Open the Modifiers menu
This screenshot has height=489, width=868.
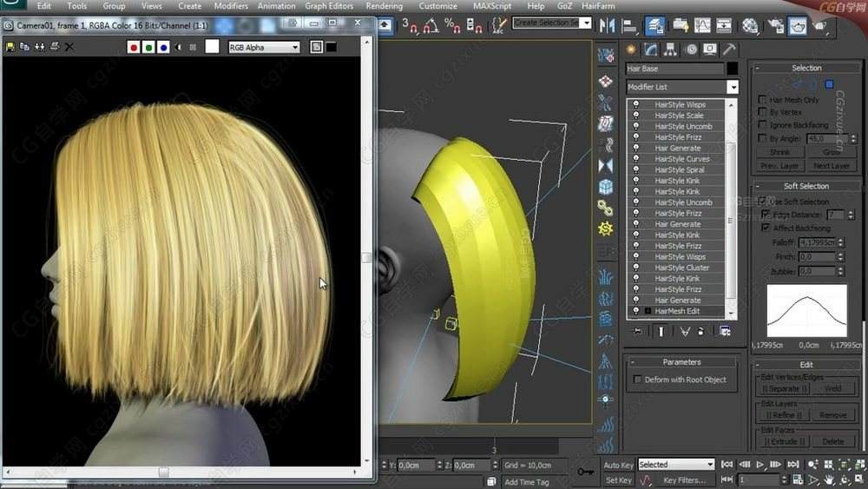point(231,6)
